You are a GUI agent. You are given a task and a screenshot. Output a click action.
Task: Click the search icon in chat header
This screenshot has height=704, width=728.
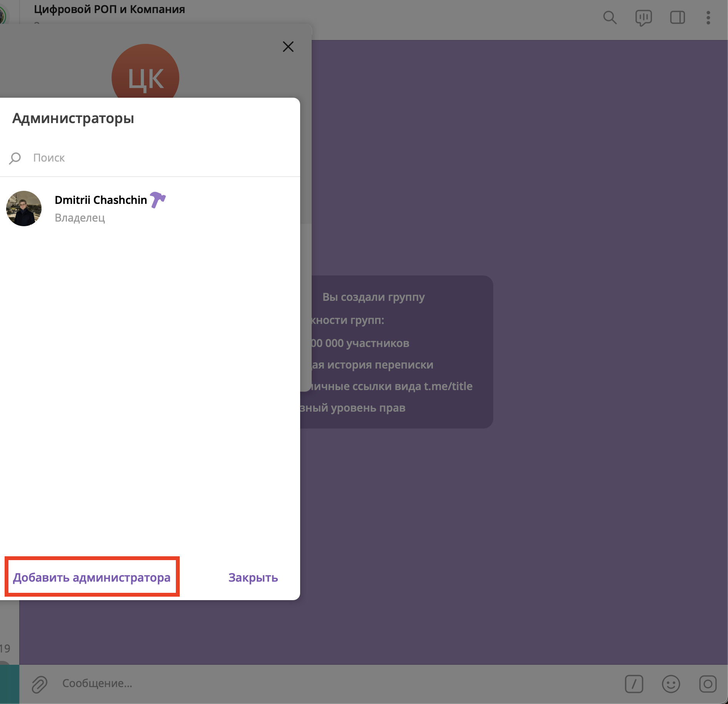(609, 18)
